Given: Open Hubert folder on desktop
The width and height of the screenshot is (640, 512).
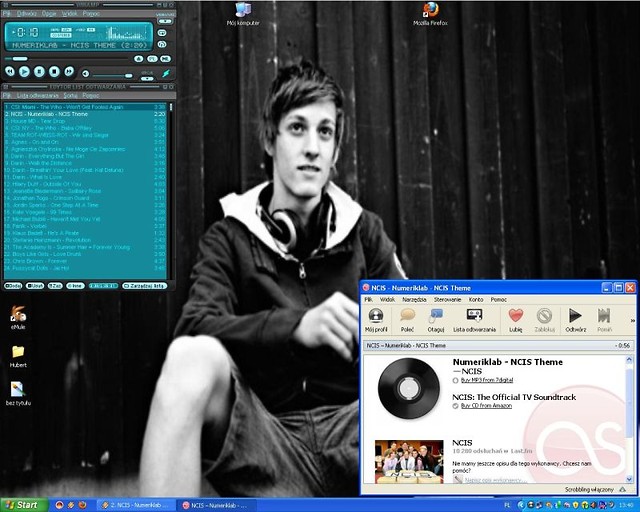Looking at the screenshot, I should pos(18,356).
